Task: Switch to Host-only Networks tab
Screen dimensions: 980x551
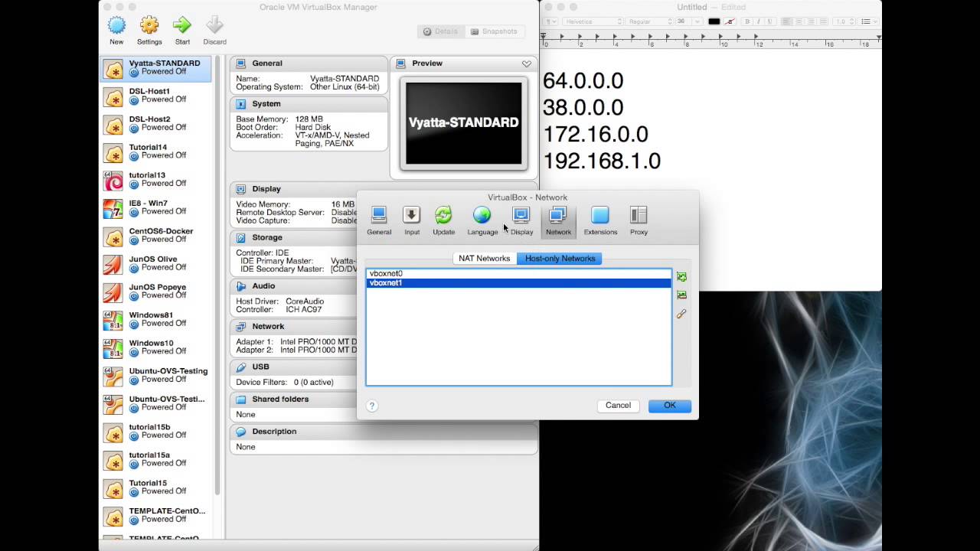Action: 560,259
